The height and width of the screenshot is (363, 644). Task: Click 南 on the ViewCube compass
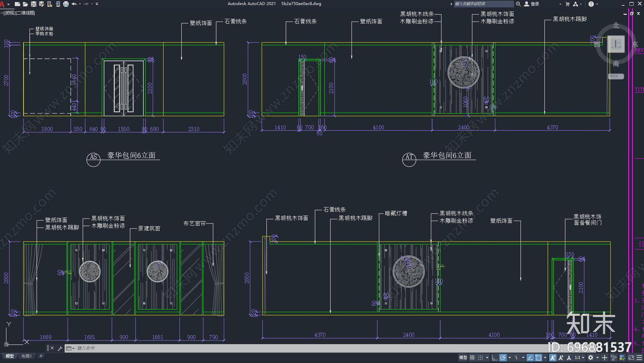click(616, 64)
